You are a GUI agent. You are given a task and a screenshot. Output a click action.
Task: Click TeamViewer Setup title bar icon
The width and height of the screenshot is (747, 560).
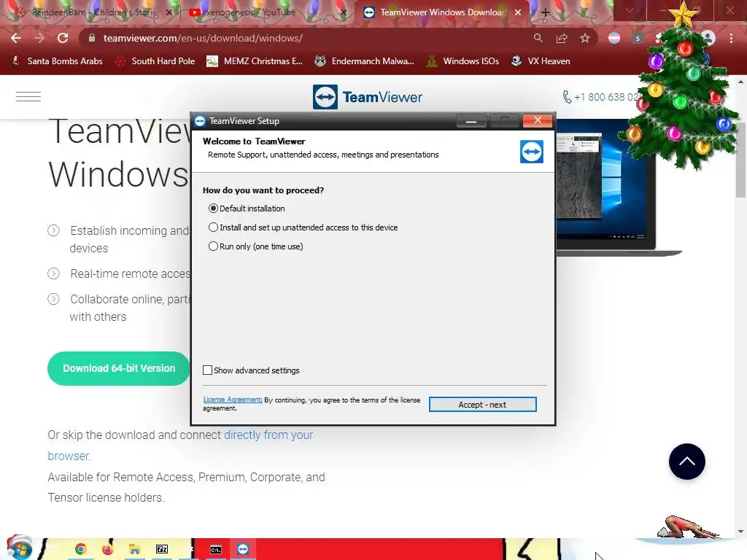click(x=200, y=121)
